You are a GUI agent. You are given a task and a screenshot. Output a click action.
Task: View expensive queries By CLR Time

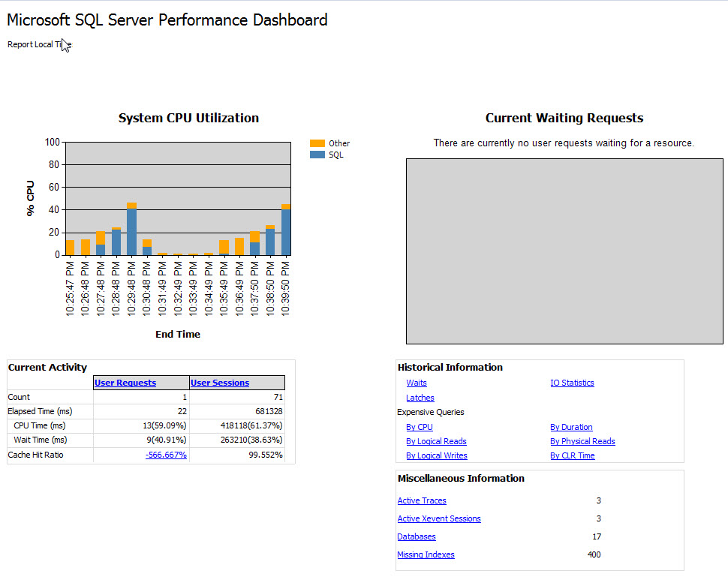click(x=572, y=455)
